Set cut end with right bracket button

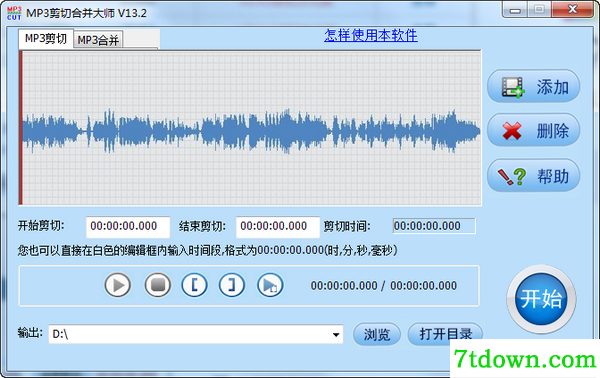coord(232,285)
